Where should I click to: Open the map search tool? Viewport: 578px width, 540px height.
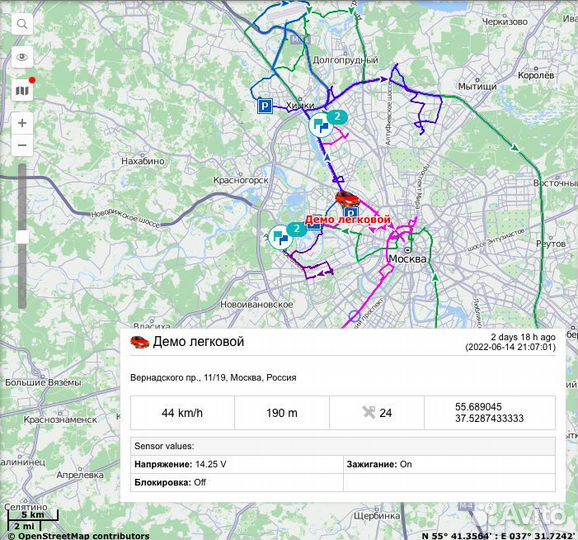pyautogui.click(x=22, y=24)
